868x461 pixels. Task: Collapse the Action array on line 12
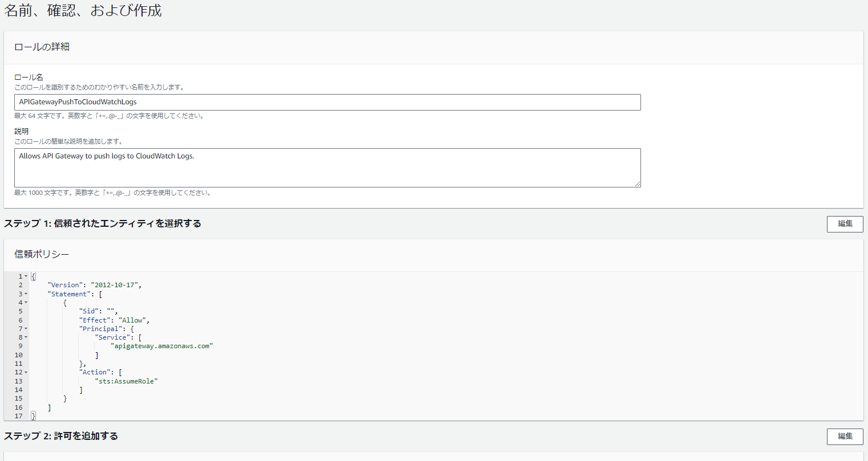coord(26,372)
